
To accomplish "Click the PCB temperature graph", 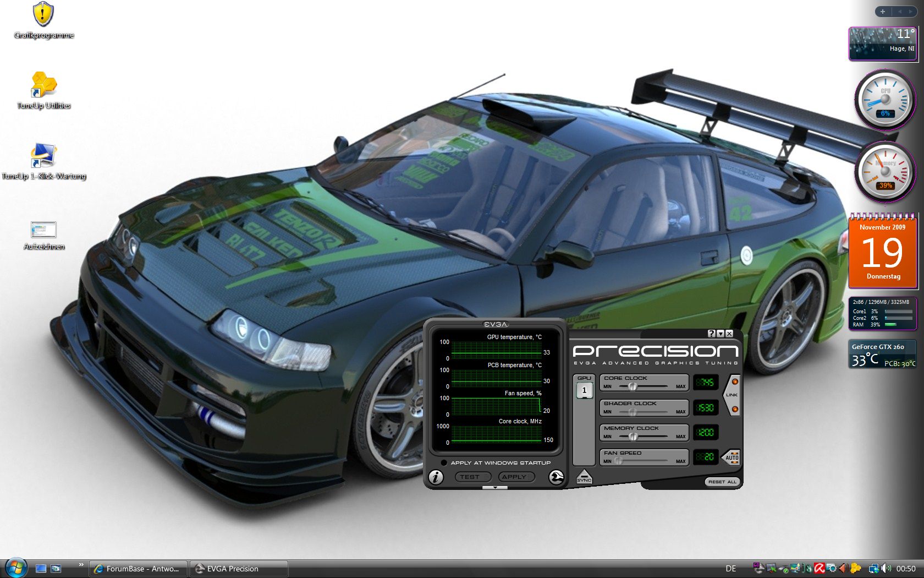I will pos(497,378).
